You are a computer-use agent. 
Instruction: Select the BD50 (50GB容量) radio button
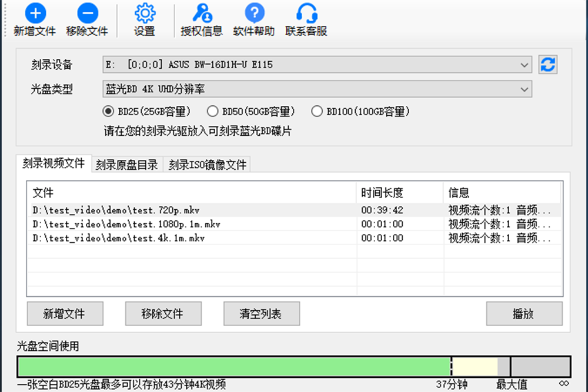pos(212,111)
